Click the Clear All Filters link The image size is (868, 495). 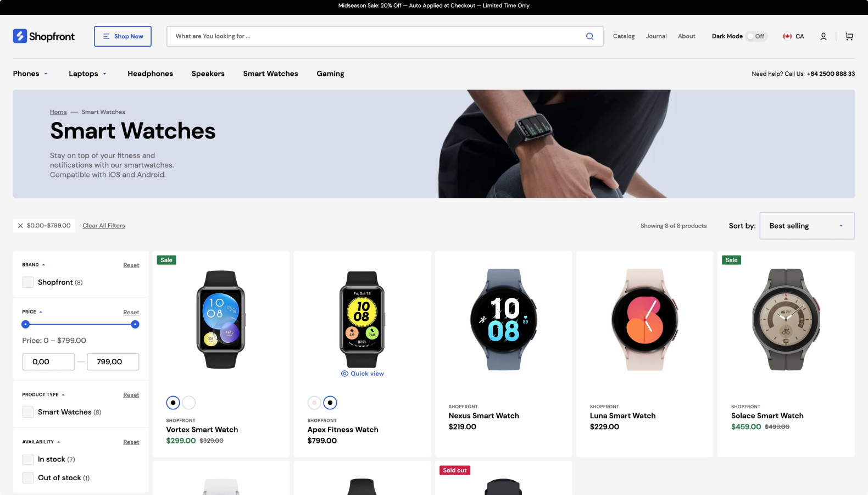click(x=104, y=226)
